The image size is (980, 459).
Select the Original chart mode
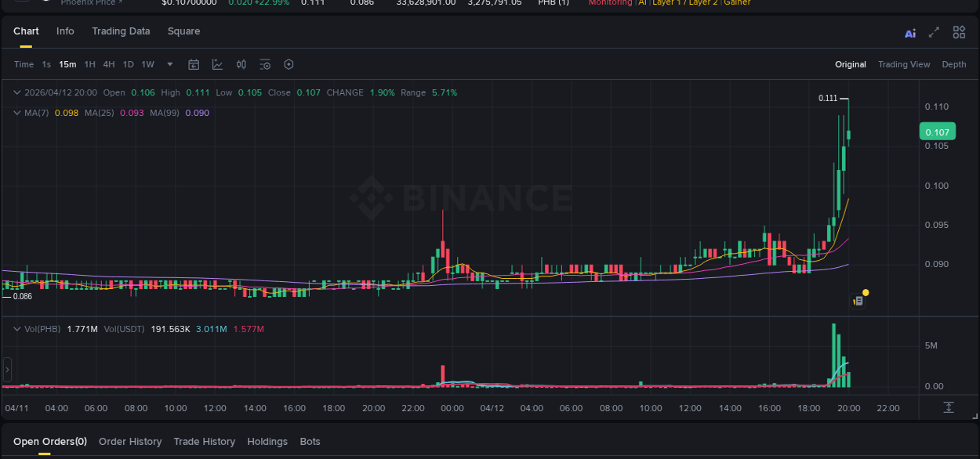click(x=851, y=64)
